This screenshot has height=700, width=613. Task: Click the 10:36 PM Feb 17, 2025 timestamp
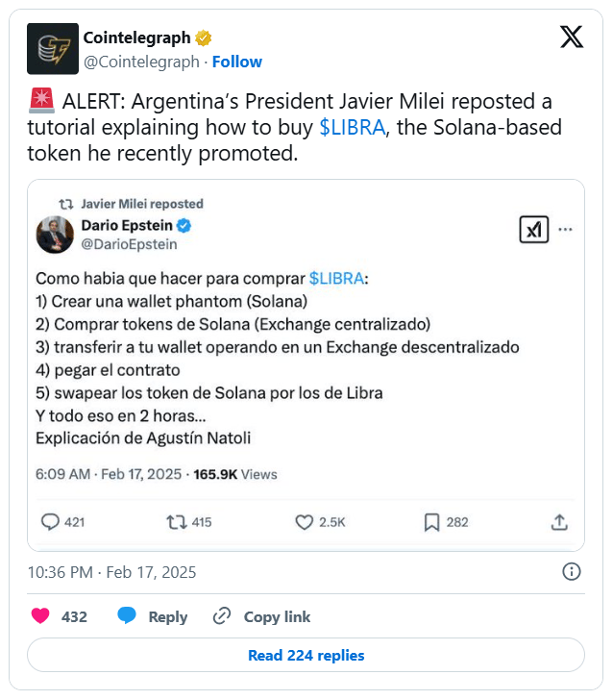point(111,572)
